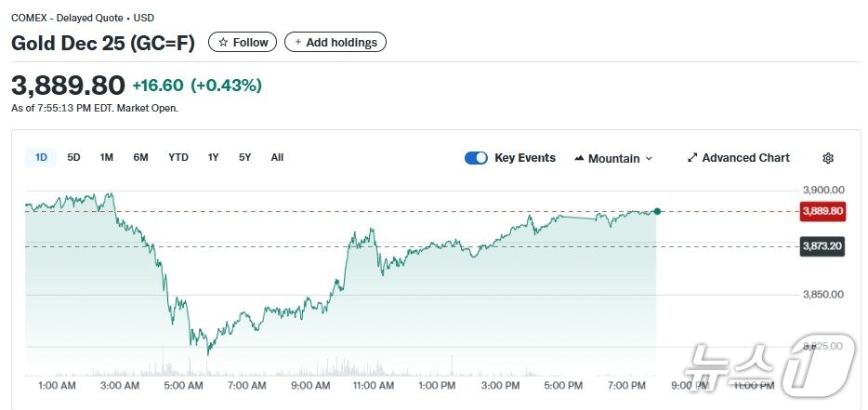
Task: Show the YTD range
Action: click(x=178, y=157)
